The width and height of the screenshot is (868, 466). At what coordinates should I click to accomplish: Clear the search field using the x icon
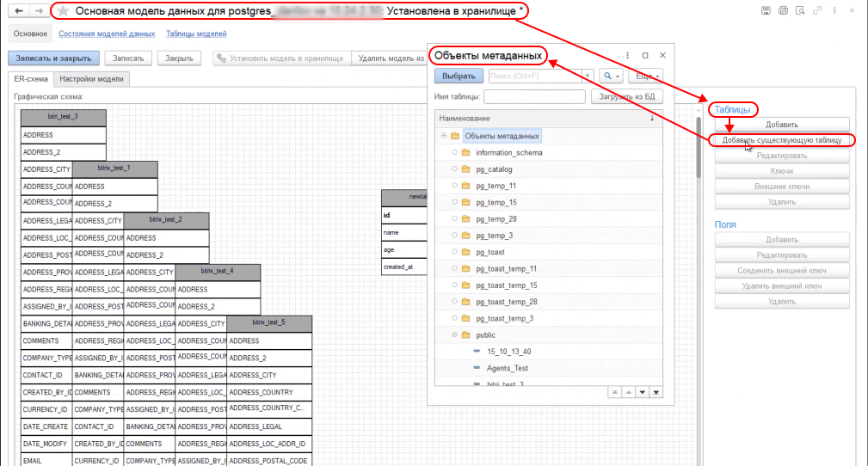coord(588,76)
